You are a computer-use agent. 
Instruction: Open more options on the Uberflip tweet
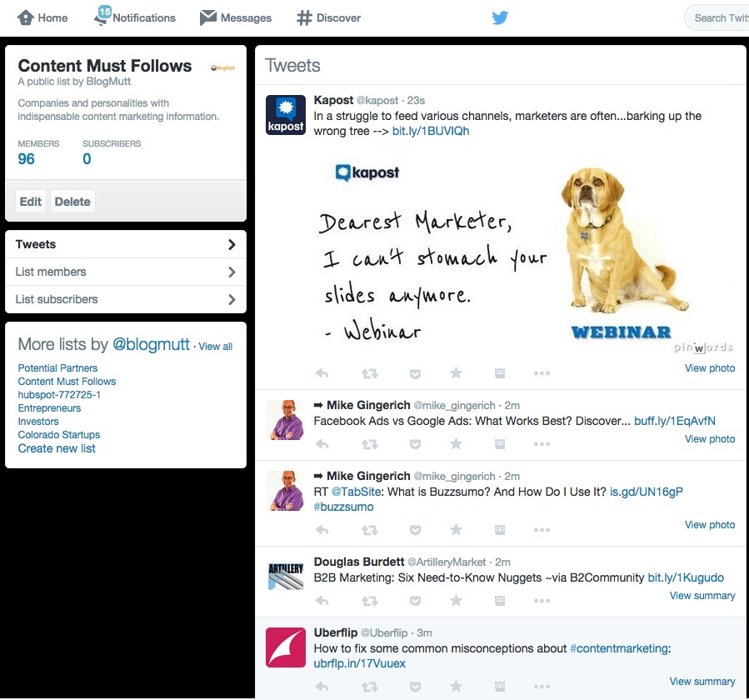tap(542, 687)
